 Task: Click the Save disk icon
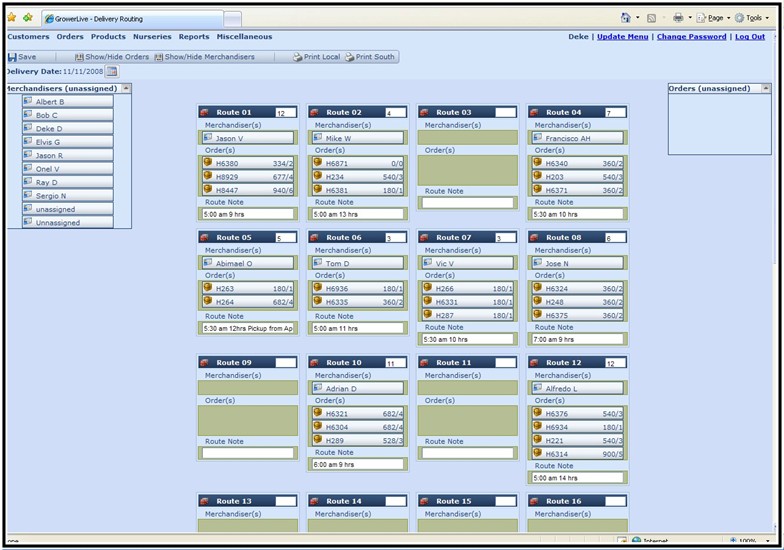(x=12, y=57)
